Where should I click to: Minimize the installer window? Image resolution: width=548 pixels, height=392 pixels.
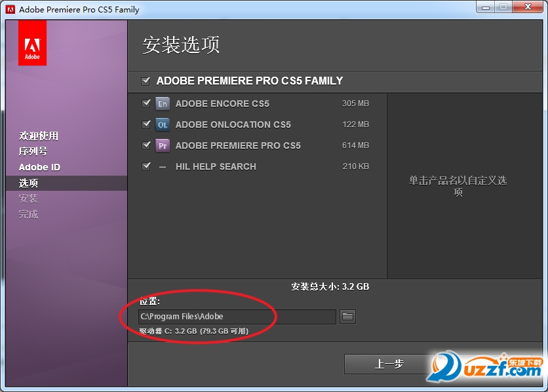pos(486,7)
